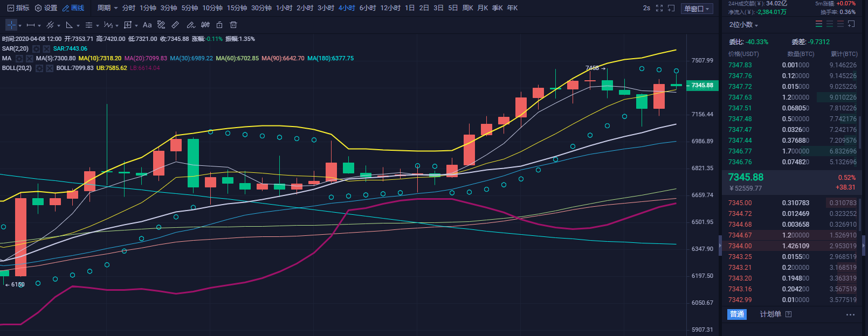Switch chart to 1小时 timeframe
The width and height of the screenshot is (868, 336).
coord(284,8)
